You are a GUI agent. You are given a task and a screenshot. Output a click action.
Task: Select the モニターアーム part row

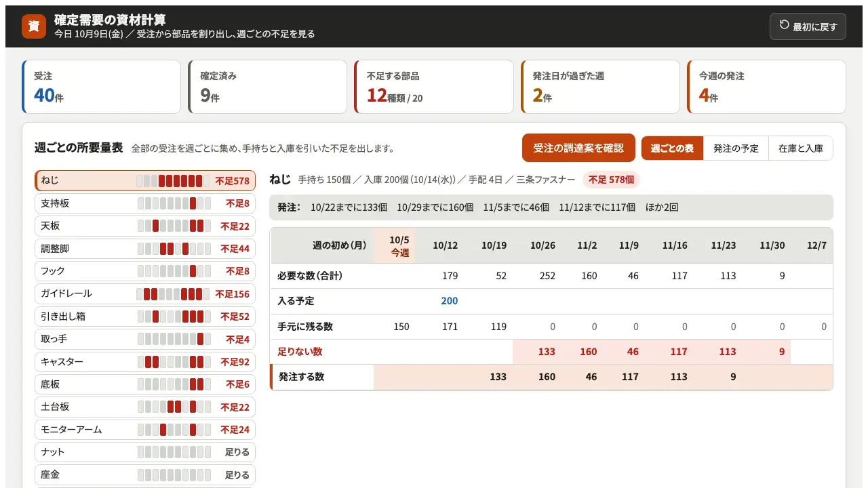[x=145, y=429]
